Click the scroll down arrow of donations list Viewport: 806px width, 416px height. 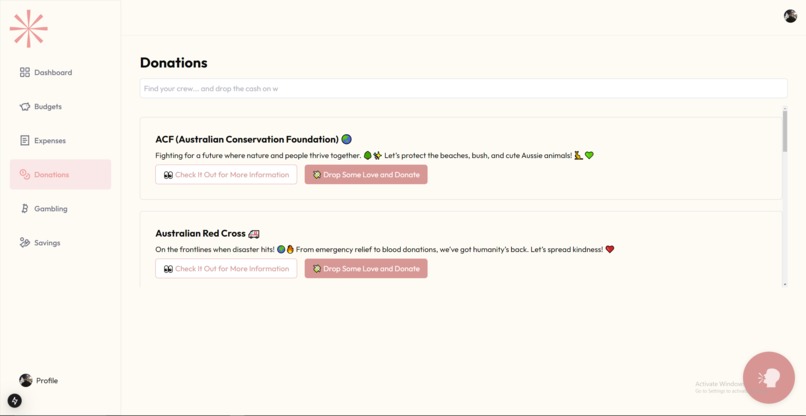(x=784, y=284)
